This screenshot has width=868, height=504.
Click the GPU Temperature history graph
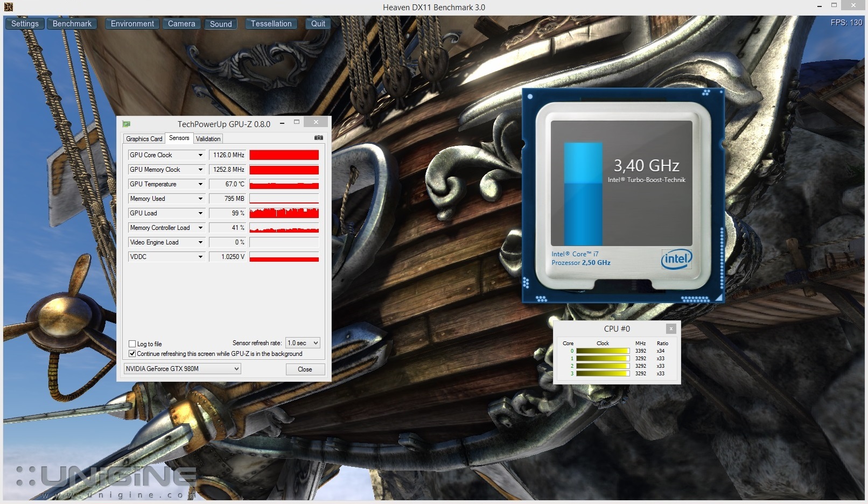tap(284, 184)
